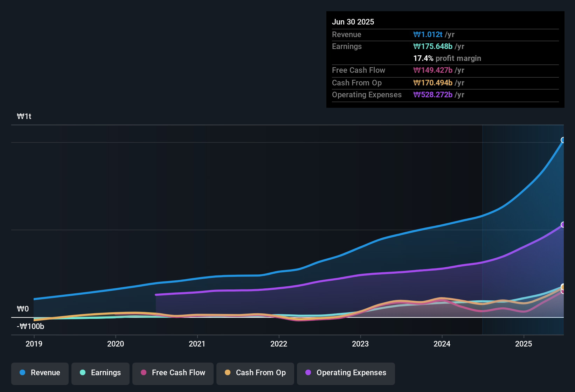The width and height of the screenshot is (575, 392).
Task: Click the ₩1t y-axis label
Action: pos(24,116)
